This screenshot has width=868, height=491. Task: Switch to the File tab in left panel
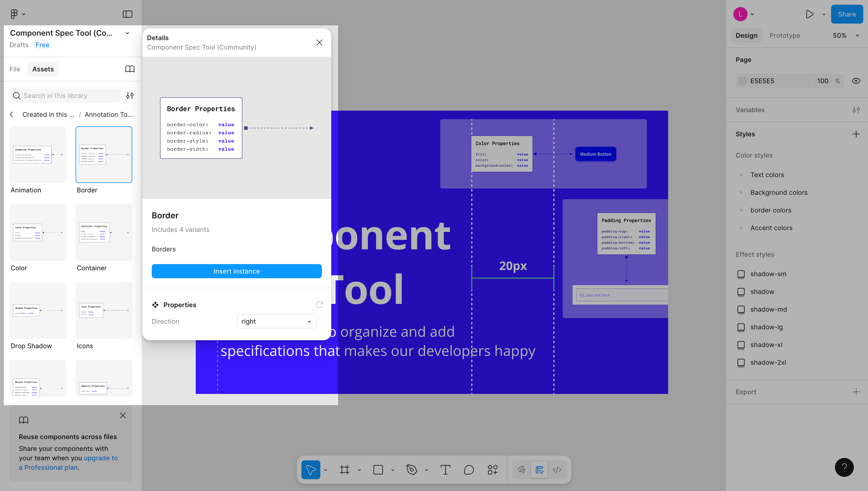coord(14,69)
